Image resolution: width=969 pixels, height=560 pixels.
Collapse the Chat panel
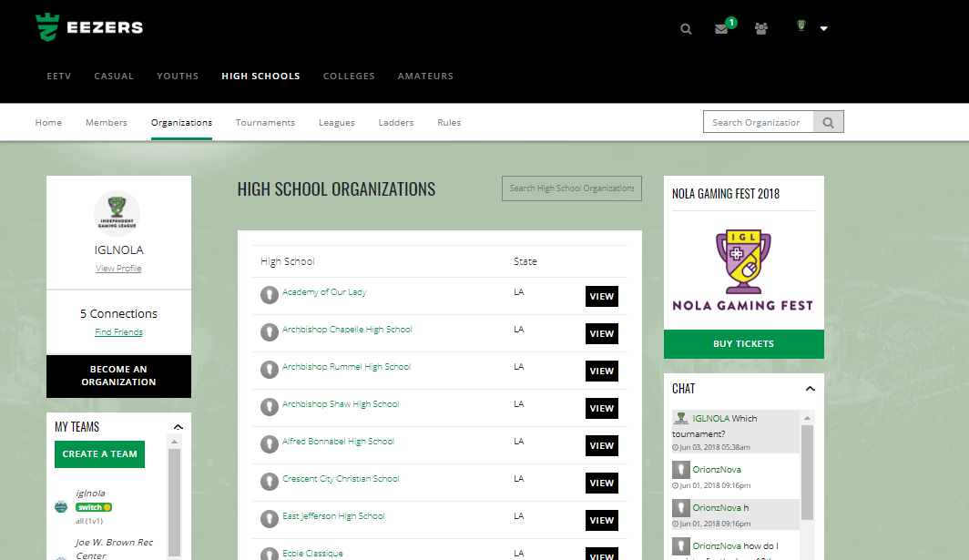point(811,389)
